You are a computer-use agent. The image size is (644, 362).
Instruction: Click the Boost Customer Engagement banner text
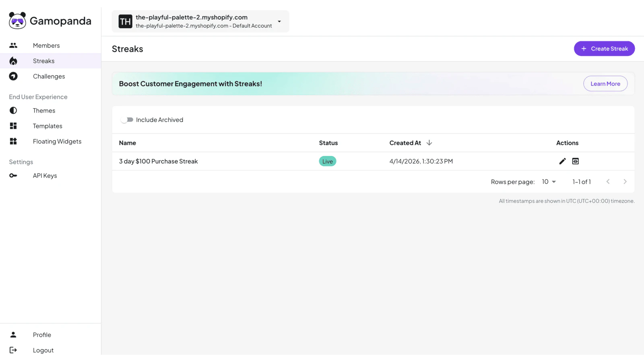tap(190, 84)
